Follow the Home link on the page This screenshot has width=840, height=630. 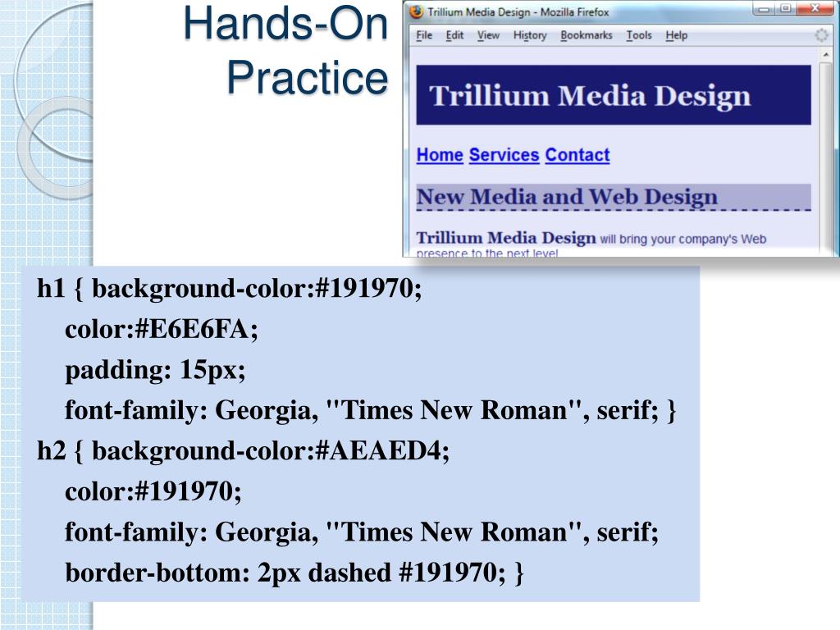tap(440, 155)
